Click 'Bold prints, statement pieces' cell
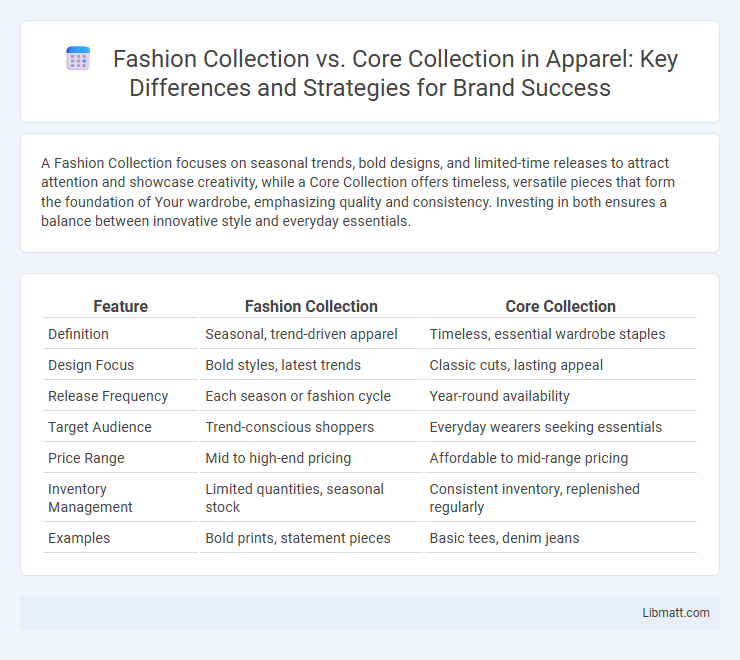740x660 pixels. (298, 538)
